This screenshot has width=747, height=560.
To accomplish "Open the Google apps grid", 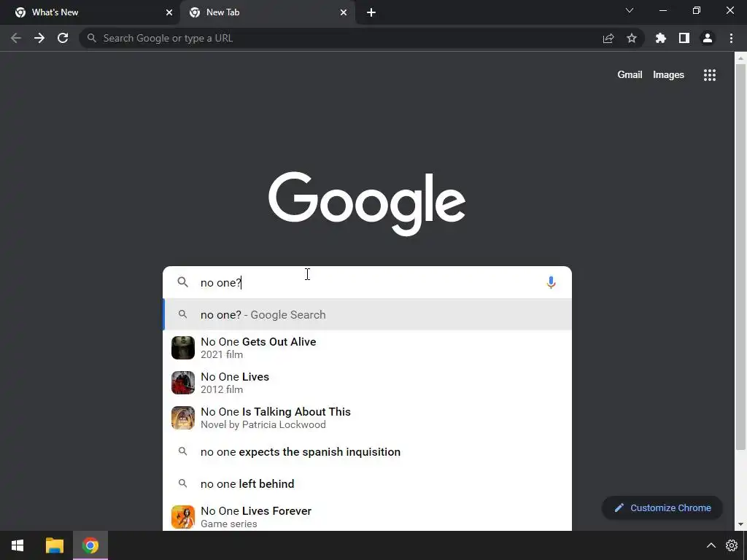I will (710, 75).
